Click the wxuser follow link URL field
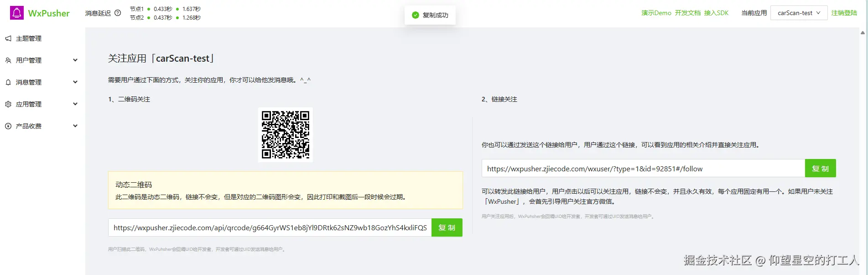This screenshot has width=868, height=275. (644, 169)
